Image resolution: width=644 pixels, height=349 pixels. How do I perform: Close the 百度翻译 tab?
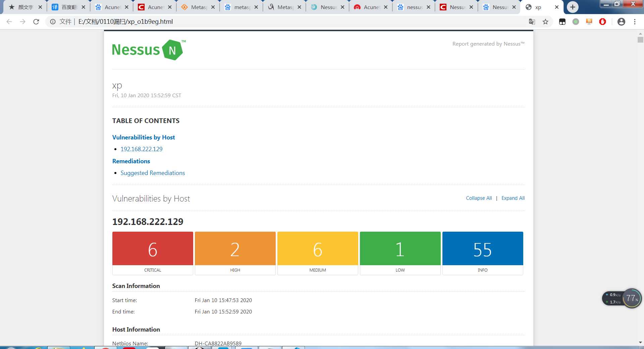coord(84,7)
